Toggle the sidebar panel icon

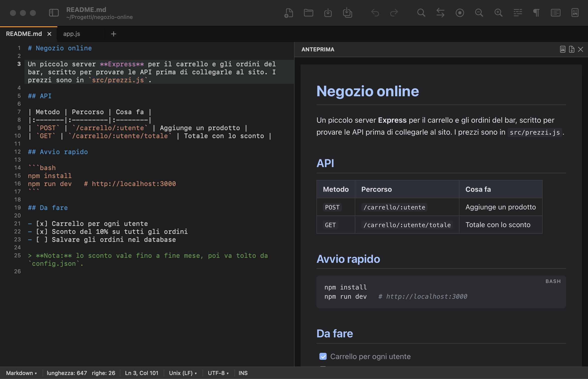point(54,13)
